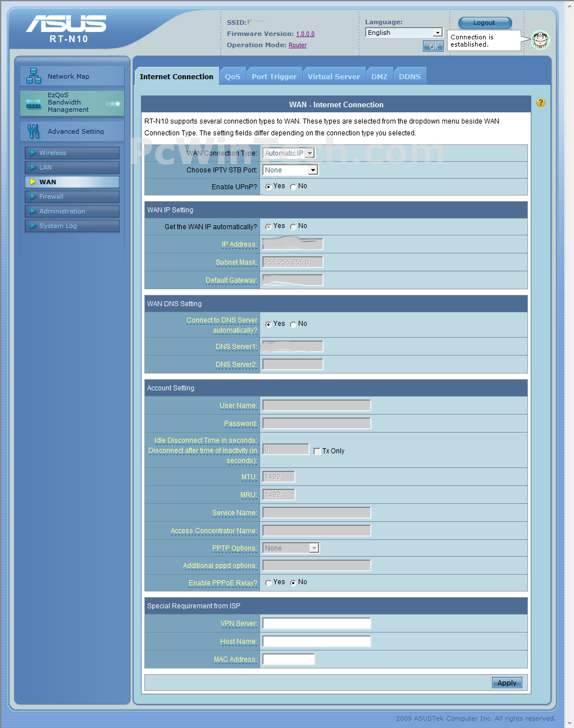Screen dimensions: 574x728
Task: Choose Yes for automatic WAN IP
Action: click(268, 226)
